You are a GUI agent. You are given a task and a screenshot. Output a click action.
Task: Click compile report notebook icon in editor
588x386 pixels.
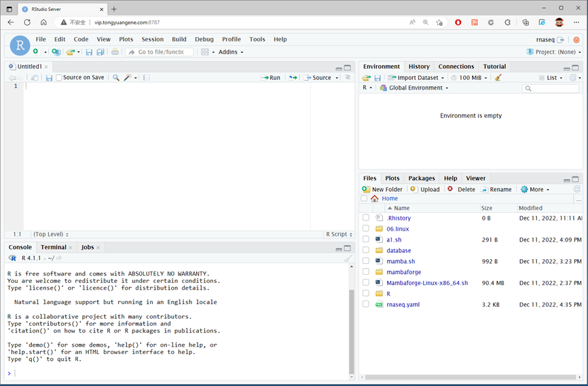coord(147,77)
